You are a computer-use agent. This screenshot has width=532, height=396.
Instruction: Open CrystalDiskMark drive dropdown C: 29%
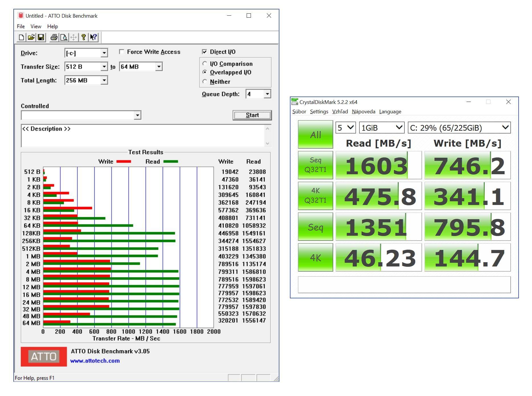click(459, 128)
